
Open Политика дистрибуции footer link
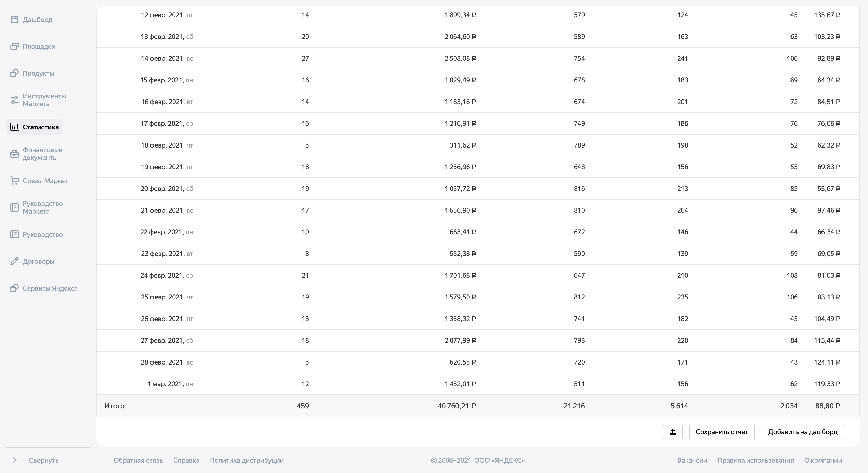[x=247, y=460]
